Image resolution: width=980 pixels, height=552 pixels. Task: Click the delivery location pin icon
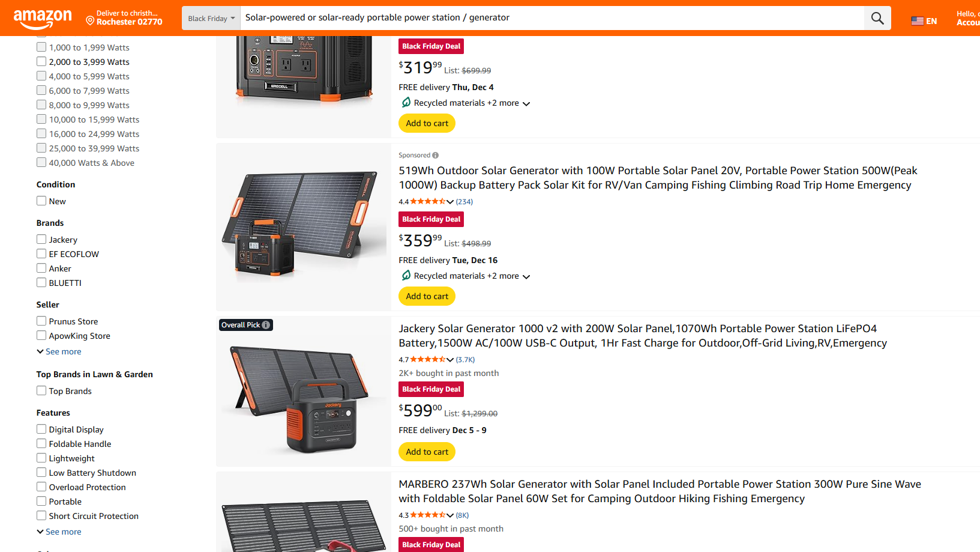(90, 21)
